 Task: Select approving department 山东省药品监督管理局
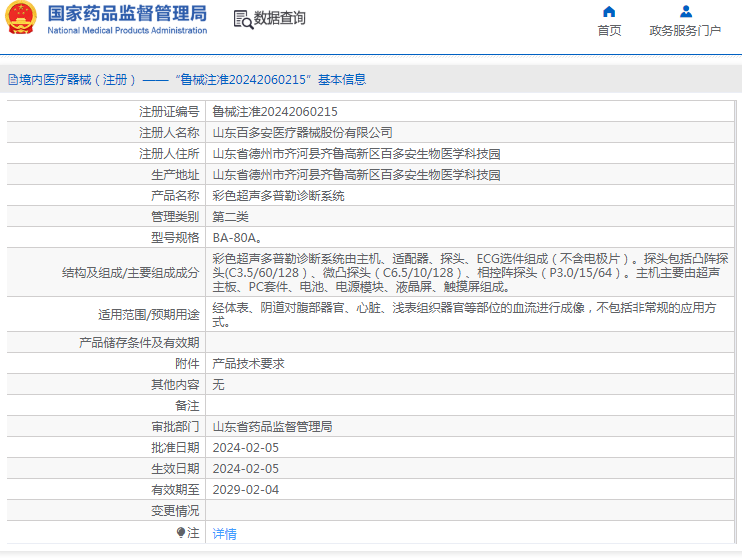[272, 426]
